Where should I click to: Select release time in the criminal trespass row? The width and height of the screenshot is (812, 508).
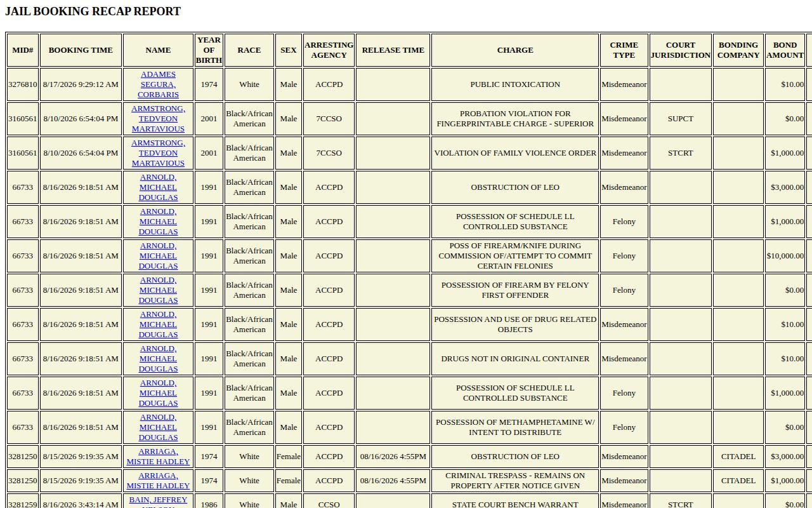393,481
